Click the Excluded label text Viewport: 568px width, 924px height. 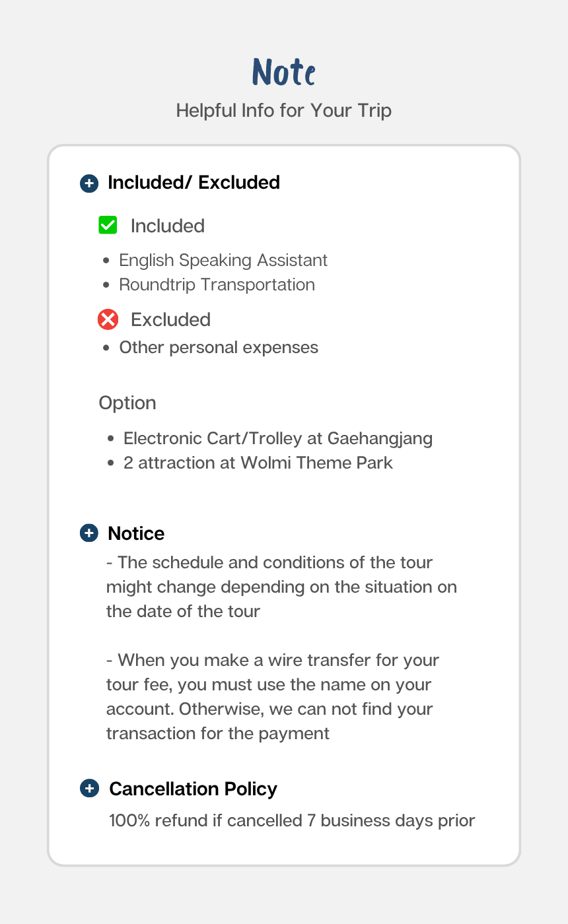point(170,319)
